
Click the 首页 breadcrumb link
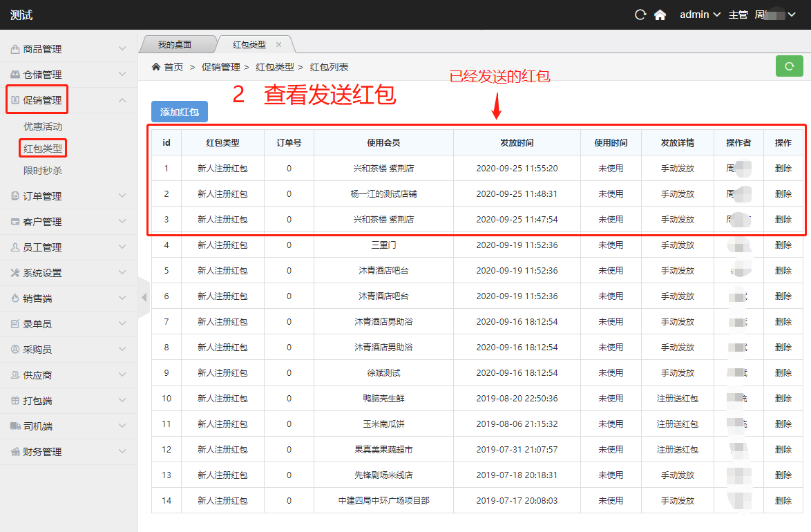(x=173, y=67)
